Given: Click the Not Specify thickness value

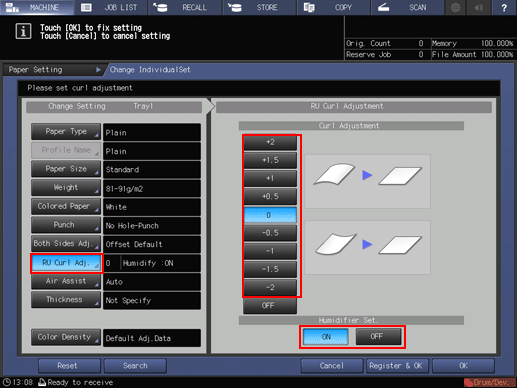Looking at the screenshot, I should (x=152, y=300).
